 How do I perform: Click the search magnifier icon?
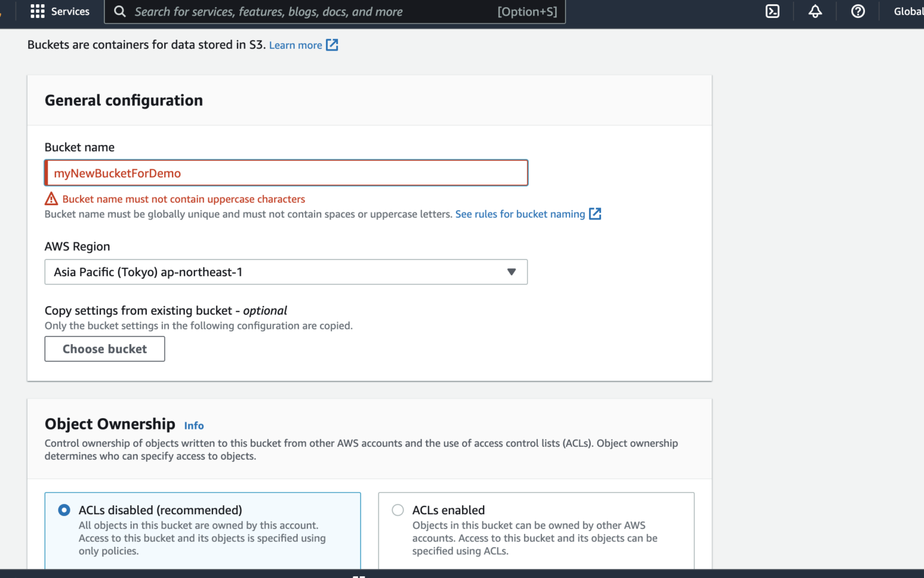(x=120, y=11)
